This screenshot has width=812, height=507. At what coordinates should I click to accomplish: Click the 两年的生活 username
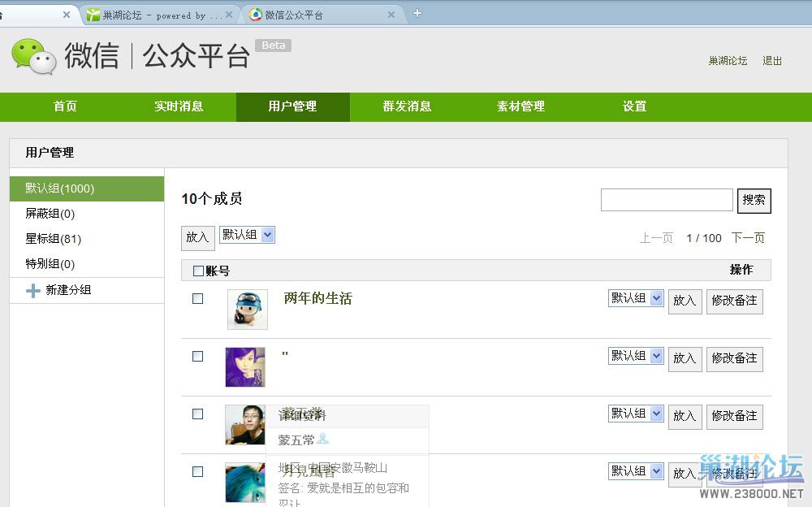click(318, 299)
